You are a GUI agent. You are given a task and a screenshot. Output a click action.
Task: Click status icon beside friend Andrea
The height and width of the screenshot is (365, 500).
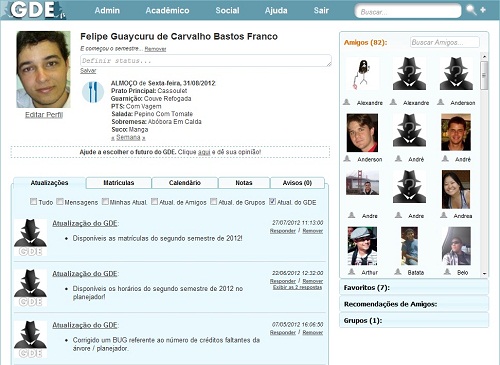pyautogui.click(x=444, y=215)
